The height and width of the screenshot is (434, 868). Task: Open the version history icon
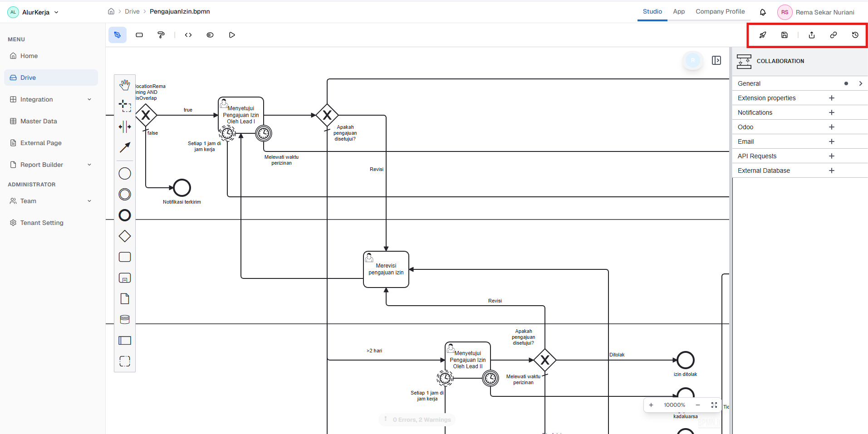click(x=855, y=34)
